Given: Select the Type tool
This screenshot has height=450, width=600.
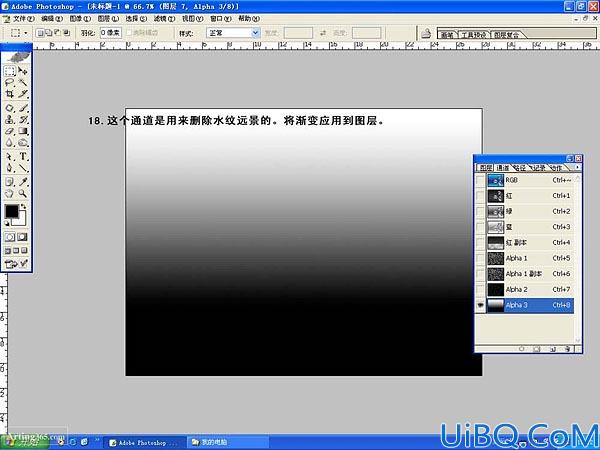Looking at the screenshot, I should click(x=23, y=157).
